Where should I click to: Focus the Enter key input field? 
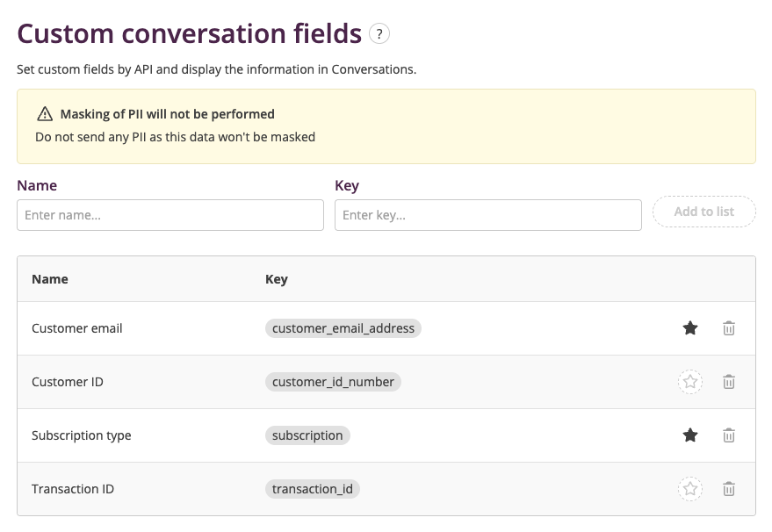(488, 215)
